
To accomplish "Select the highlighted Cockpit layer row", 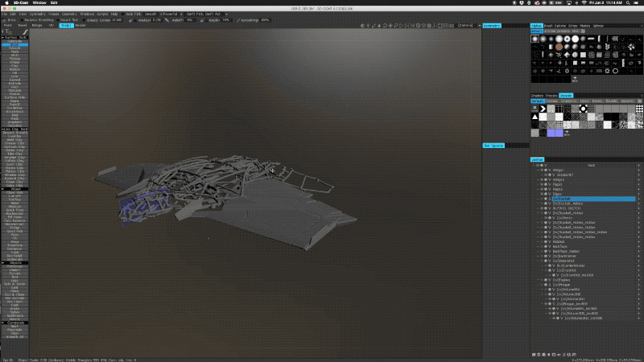I will pos(593,199).
